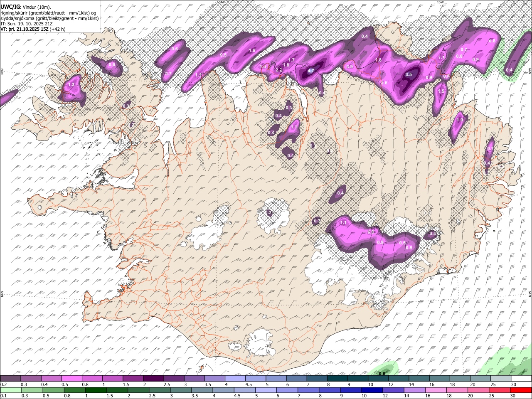Pick the white swatch ending the upper legend
The image size is (532, 399).
521,379
